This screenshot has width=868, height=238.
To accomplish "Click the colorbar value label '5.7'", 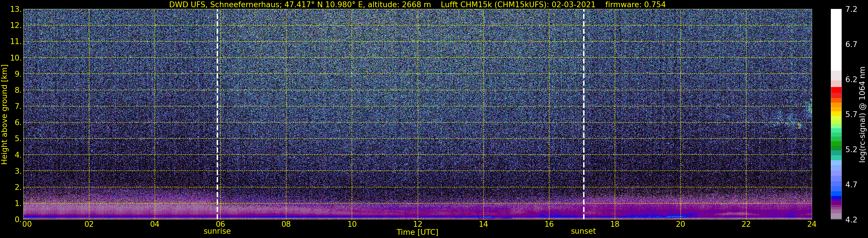I will click(851, 115).
